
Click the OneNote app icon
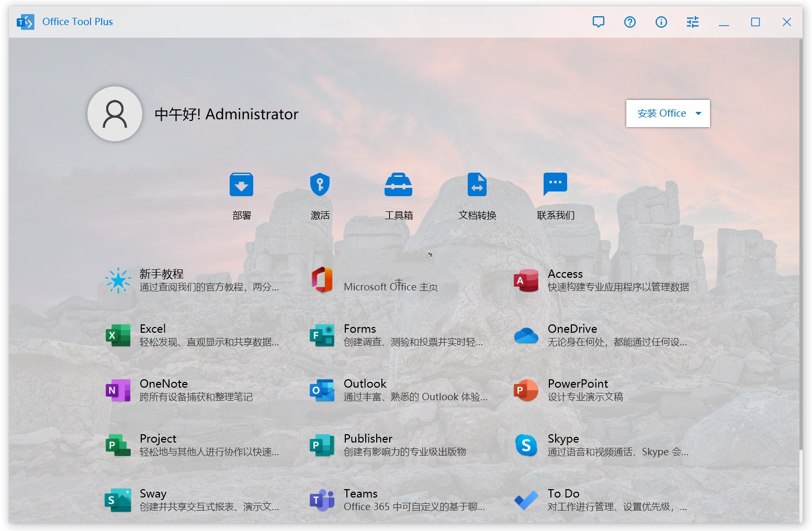(x=118, y=390)
